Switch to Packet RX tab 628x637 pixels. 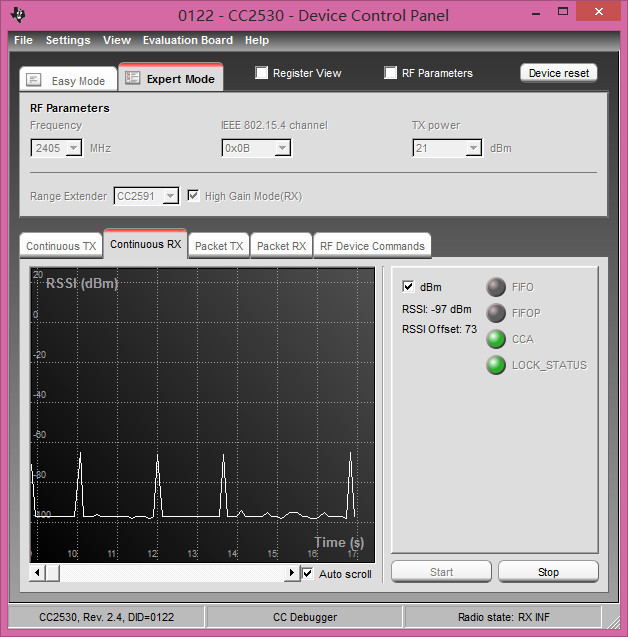(x=282, y=245)
